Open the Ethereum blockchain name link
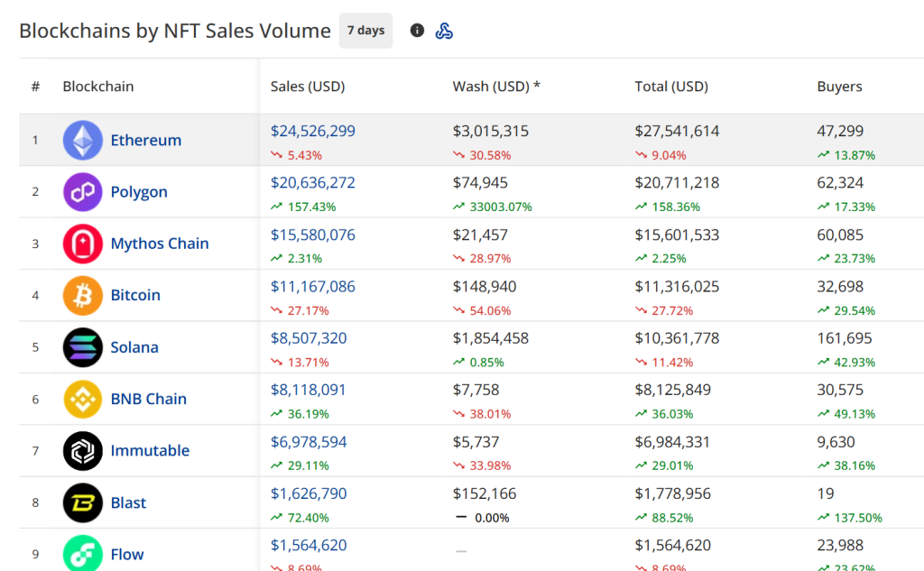This screenshot has height=571, width=924. (x=146, y=140)
